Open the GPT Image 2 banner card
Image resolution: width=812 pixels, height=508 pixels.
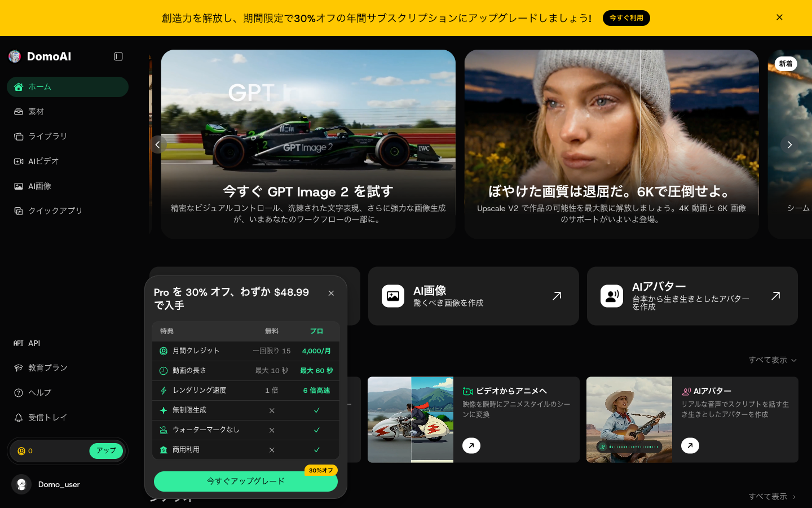click(308, 144)
